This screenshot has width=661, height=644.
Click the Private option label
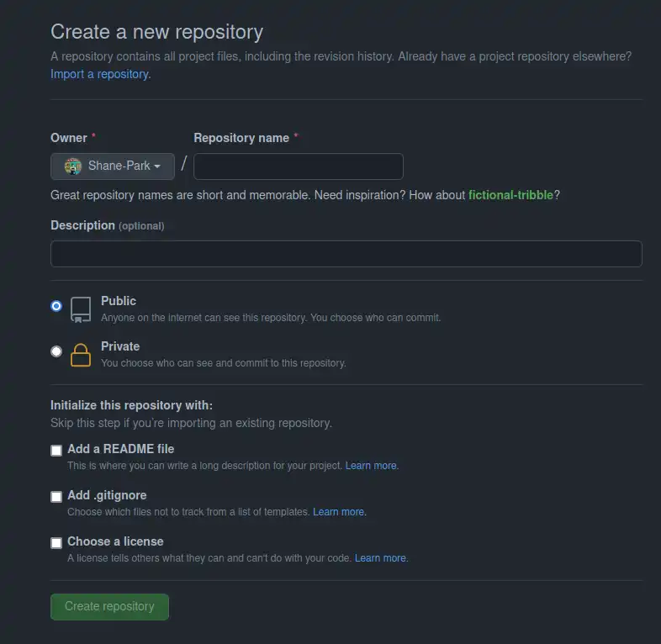point(120,346)
